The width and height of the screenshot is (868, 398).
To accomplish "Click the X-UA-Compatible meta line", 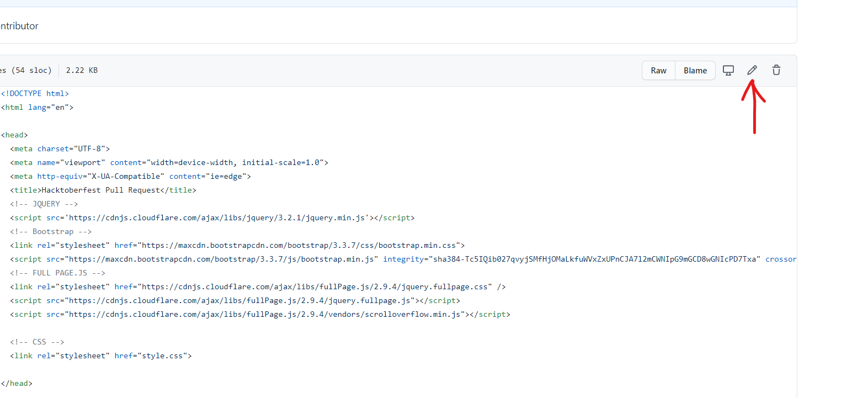I will [130, 177].
